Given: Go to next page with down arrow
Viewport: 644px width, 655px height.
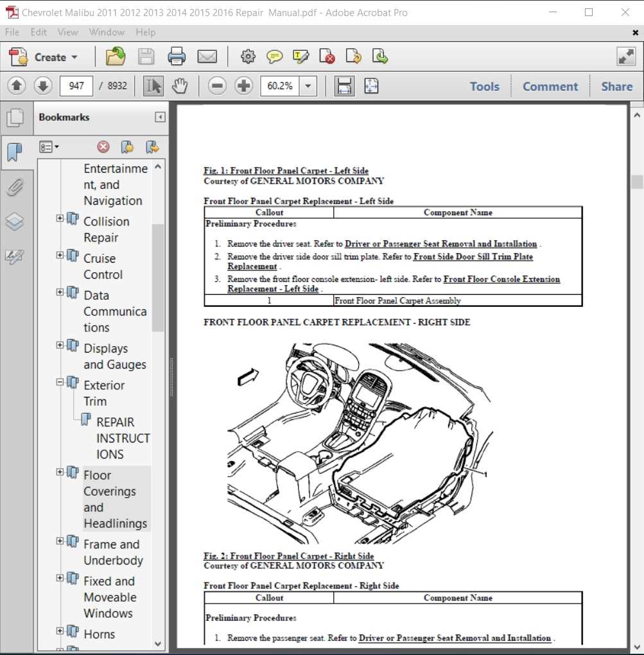Looking at the screenshot, I should point(42,85).
